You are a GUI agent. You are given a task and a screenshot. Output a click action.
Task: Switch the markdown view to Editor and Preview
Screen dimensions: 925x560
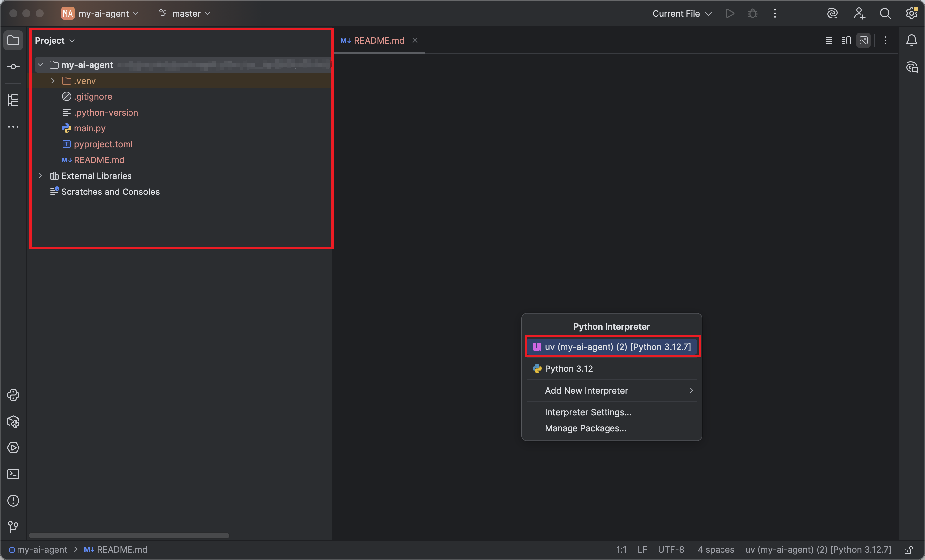click(x=846, y=40)
